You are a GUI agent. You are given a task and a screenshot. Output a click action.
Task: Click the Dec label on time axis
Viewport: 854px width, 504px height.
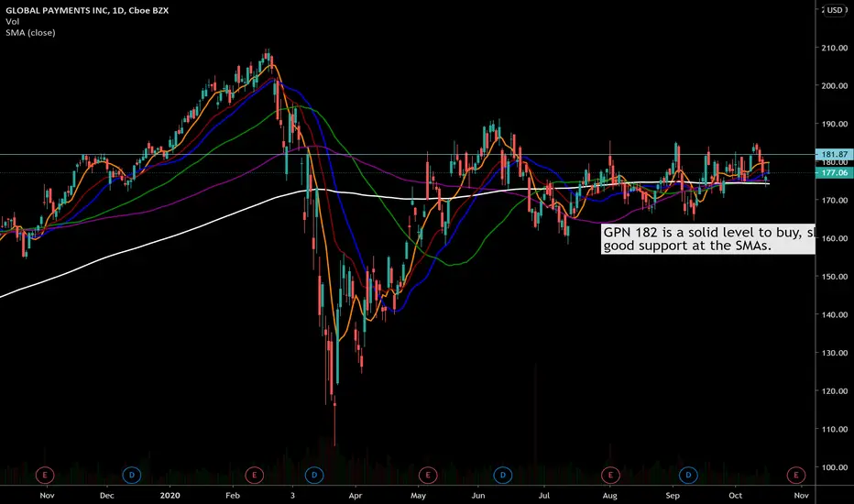pos(106,495)
